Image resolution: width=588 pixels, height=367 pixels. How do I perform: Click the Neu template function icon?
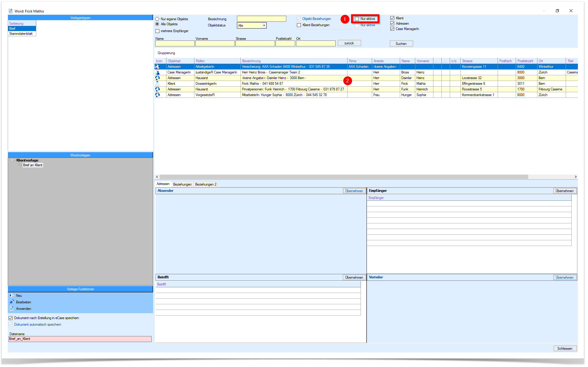coord(12,296)
